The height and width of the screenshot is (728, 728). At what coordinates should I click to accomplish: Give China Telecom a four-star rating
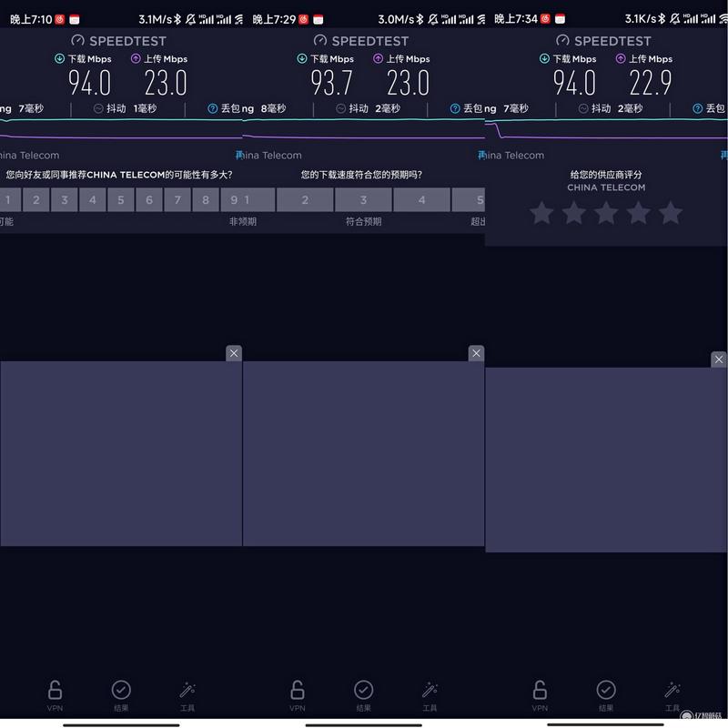[x=639, y=213]
